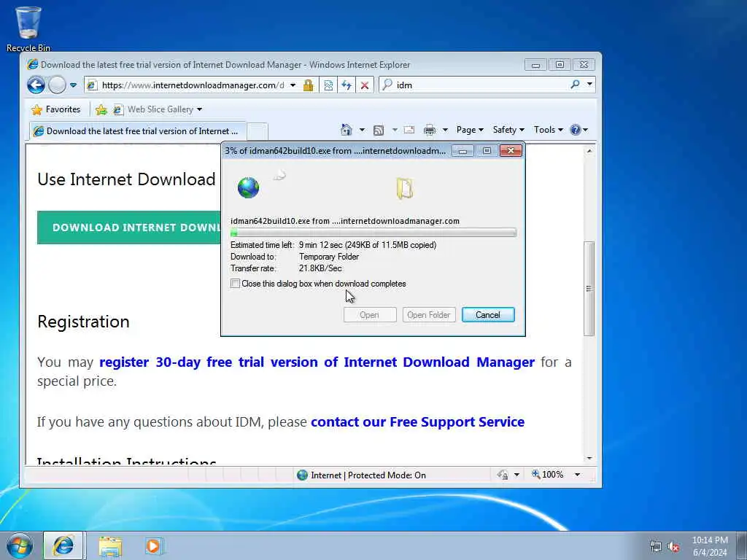
Task: Click the RSS Feeds icon
Action: pos(379,130)
